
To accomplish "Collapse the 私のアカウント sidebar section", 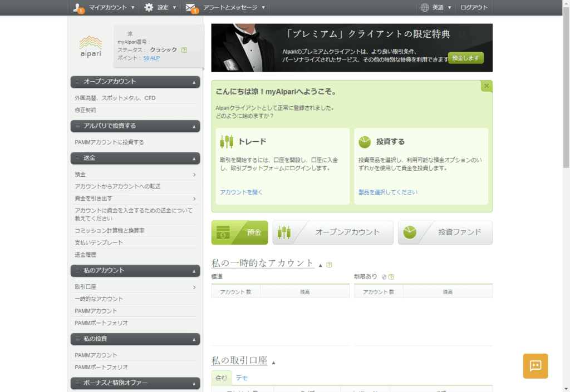I will pyautogui.click(x=194, y=271).
